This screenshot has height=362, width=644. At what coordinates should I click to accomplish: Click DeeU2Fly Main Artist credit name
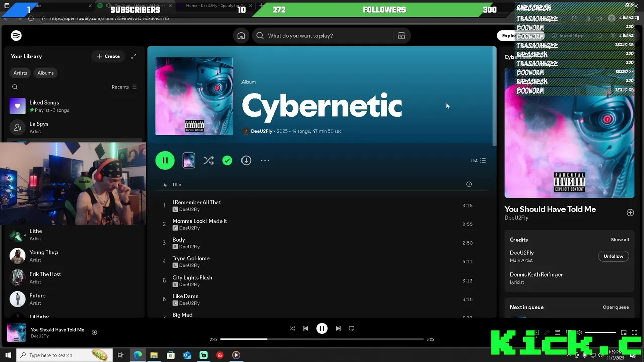(x=522, y=253)
